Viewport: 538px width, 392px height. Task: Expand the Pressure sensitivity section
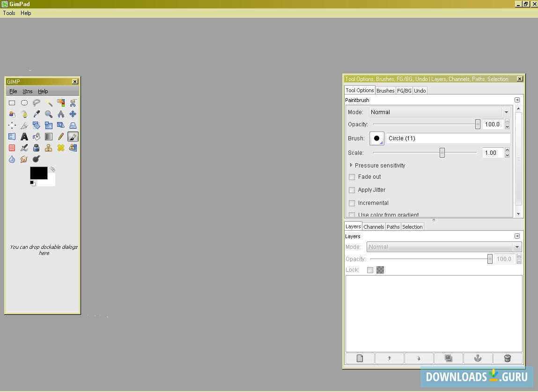351,165
